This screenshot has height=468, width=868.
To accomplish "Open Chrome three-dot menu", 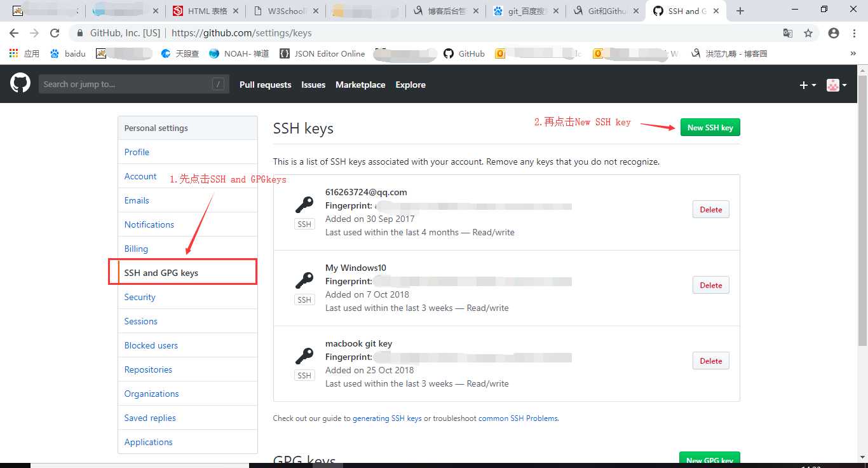I will 853,33.
